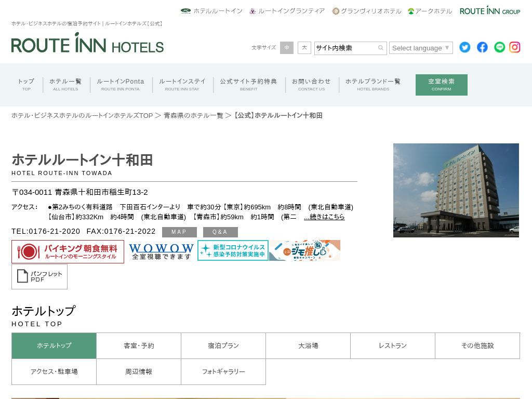Select the 客室・予約 tab

pyautogui.click(x=139, y=345)
